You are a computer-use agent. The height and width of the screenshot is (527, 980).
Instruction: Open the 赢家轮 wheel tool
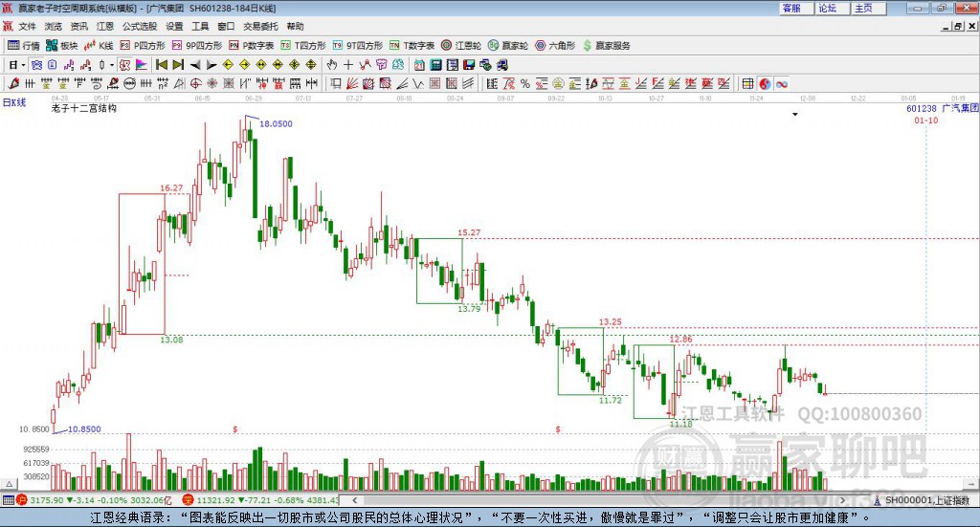click(x=508, y=46)
